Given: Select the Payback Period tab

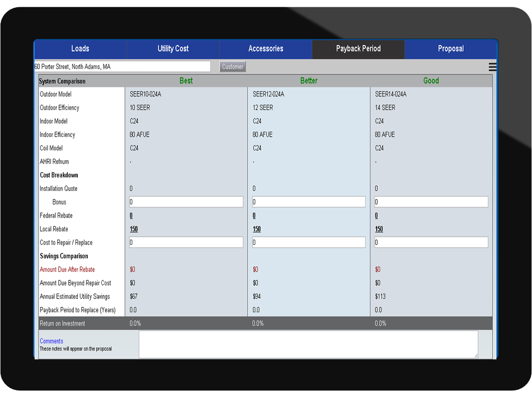Looking at the screenshot, I should pos(358,49).
